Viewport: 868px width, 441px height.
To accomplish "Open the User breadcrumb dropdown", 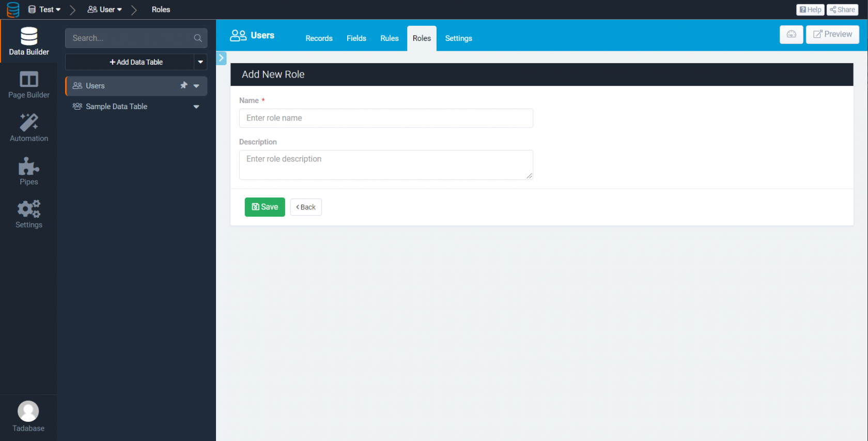I will coord(105,9).
